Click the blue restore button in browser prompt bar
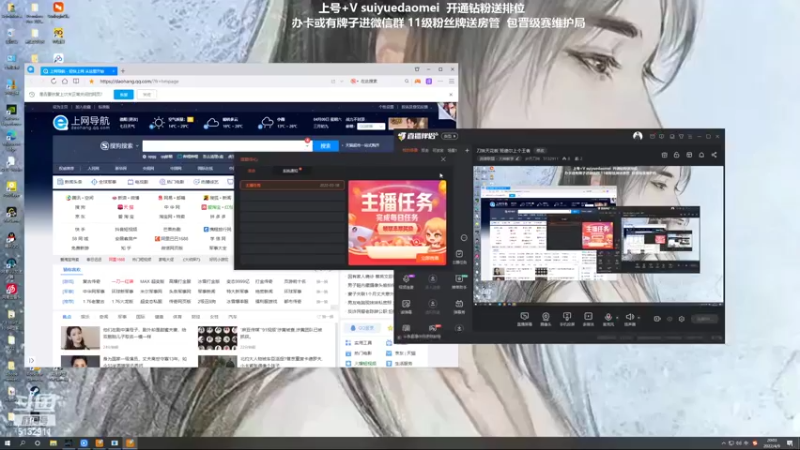 point(123,94)
